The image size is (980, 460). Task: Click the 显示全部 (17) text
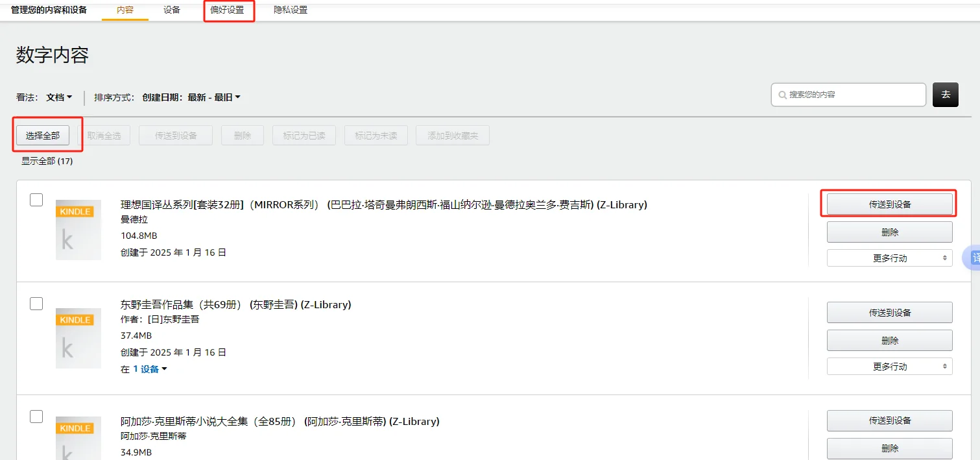pos(47,161)
